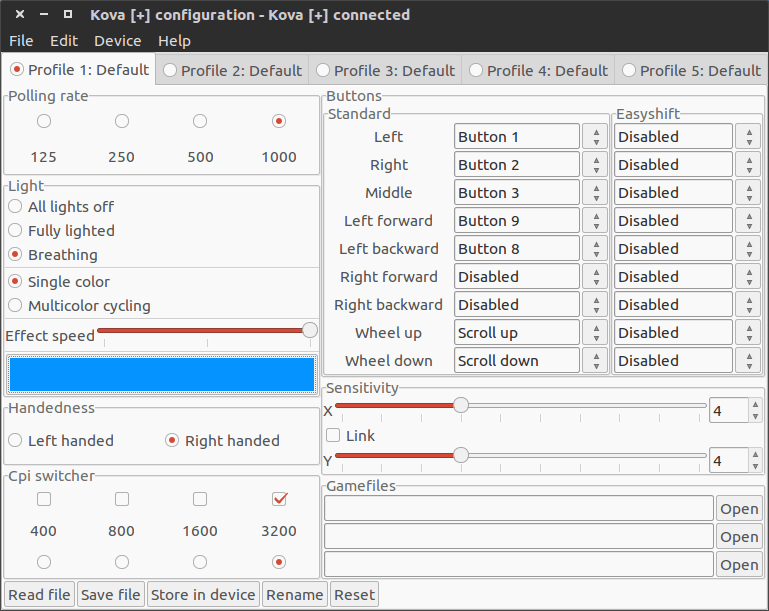
Task: Click arrow beside Left Easyshift combo
Action: [x=749, y=137]
